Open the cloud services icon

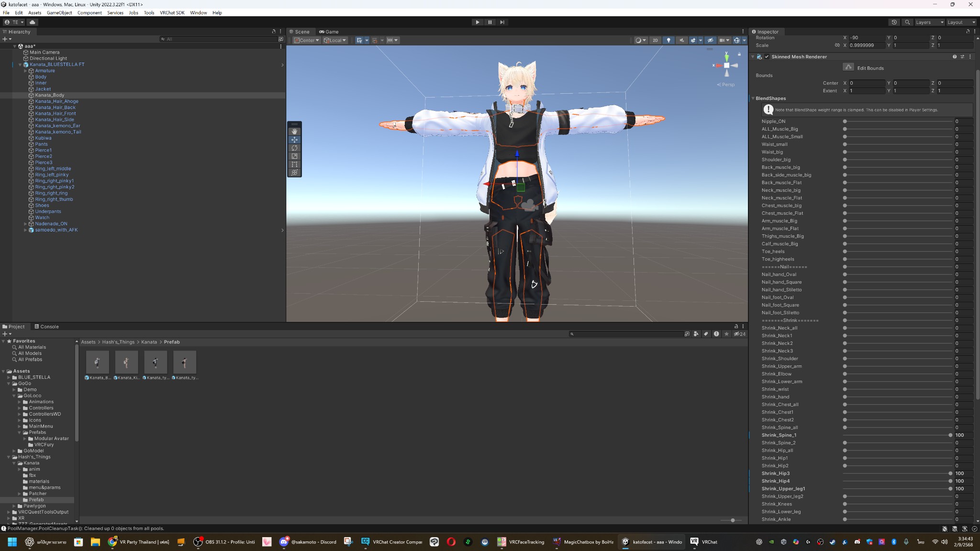point(32,22)
